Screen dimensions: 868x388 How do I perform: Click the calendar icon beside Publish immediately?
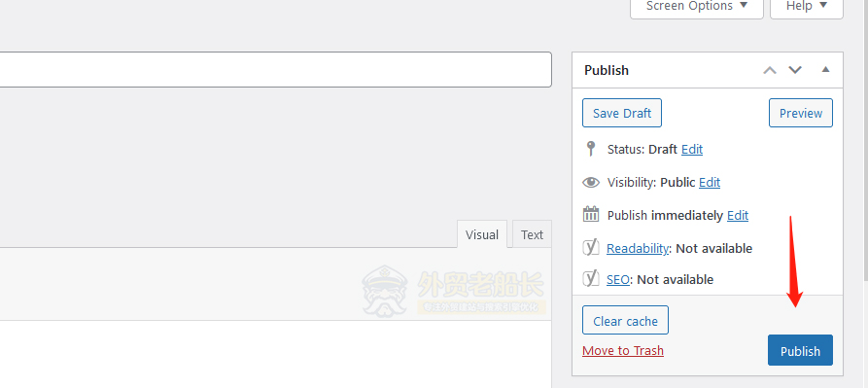pos(591,214)
